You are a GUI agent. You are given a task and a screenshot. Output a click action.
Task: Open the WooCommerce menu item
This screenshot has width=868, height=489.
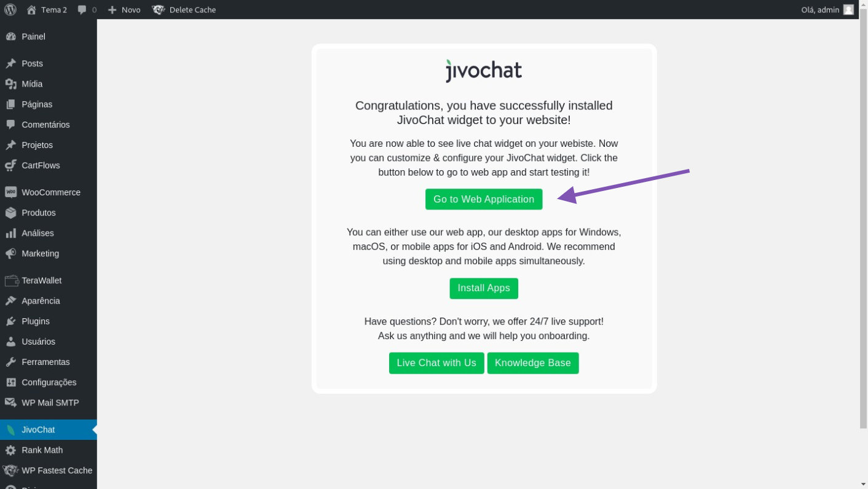pyautogui.click(x=49, y=192)
